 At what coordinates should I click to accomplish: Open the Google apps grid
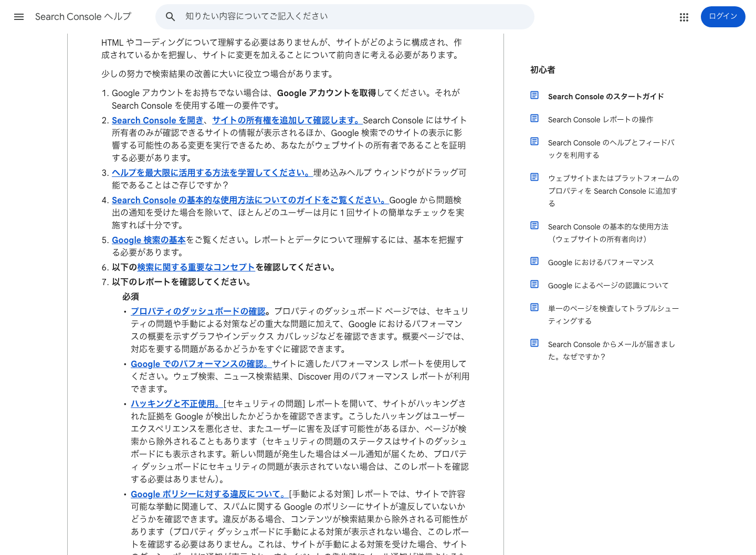(684, 17)
